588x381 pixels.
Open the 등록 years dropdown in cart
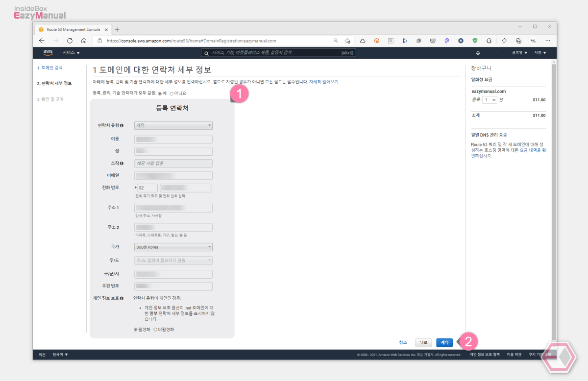click(490, 99)
